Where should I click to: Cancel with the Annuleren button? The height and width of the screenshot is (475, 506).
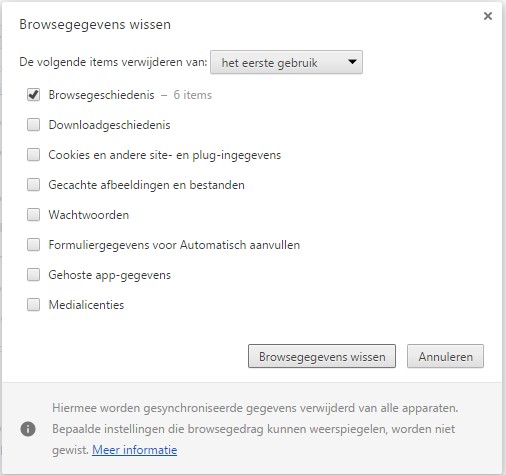(445, 356)
